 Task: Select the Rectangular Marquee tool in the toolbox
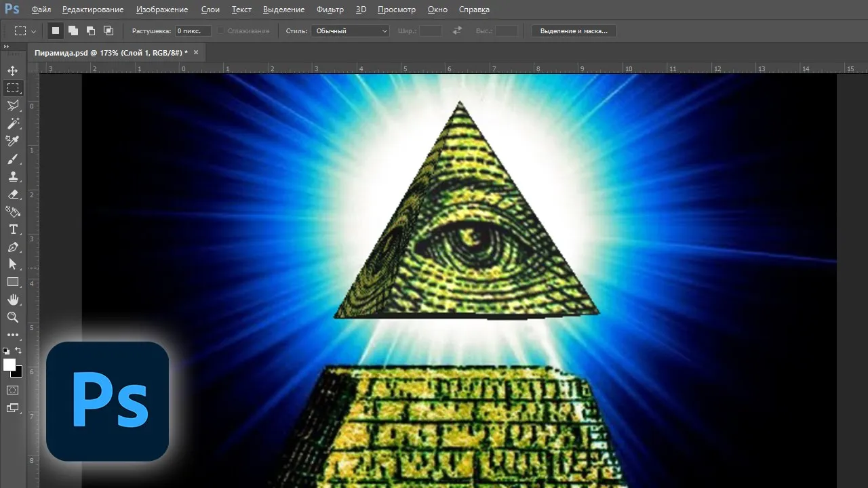13,88
